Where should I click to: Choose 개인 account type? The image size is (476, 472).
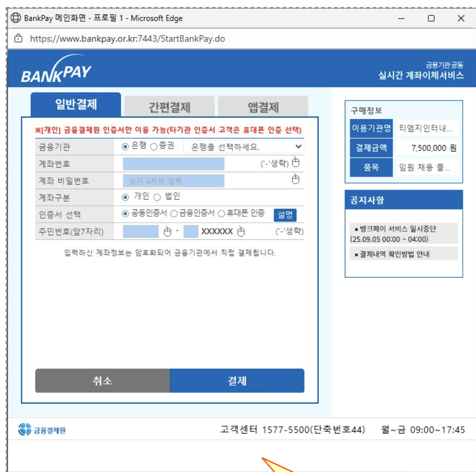[125, 198]
